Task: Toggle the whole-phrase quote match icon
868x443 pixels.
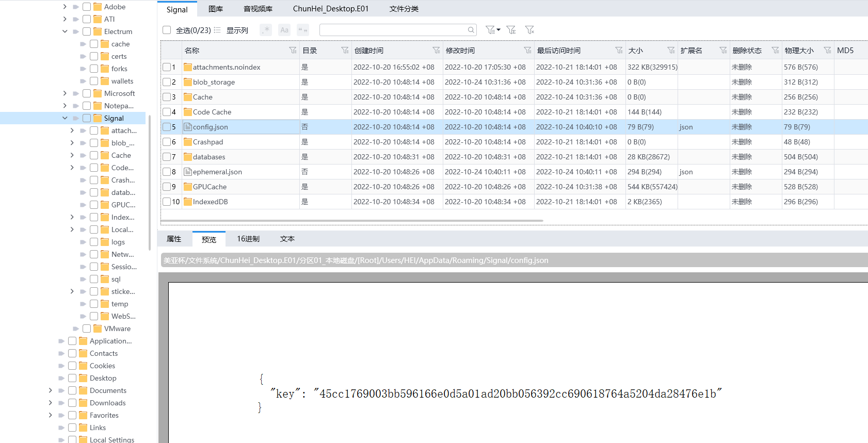Action: [303, 30]
